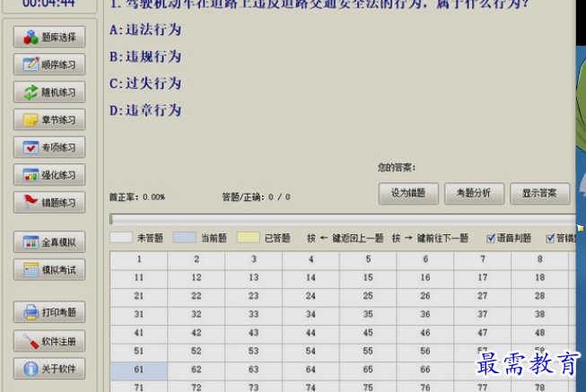Viewport: 586px width, 392px height.
Task: Jump to question 26 cell
Action: click(425, 297)
